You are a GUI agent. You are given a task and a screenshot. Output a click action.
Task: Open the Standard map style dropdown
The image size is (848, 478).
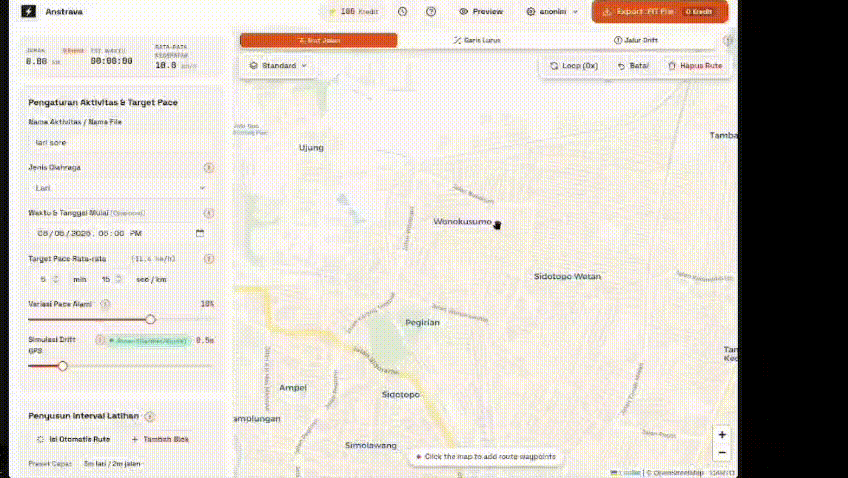(278, 65)
